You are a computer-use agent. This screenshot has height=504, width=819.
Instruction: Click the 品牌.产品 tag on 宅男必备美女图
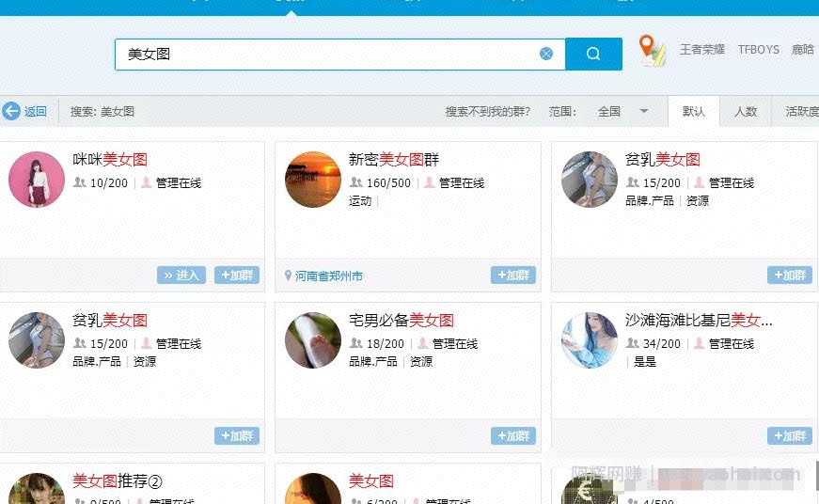(373, 361)
